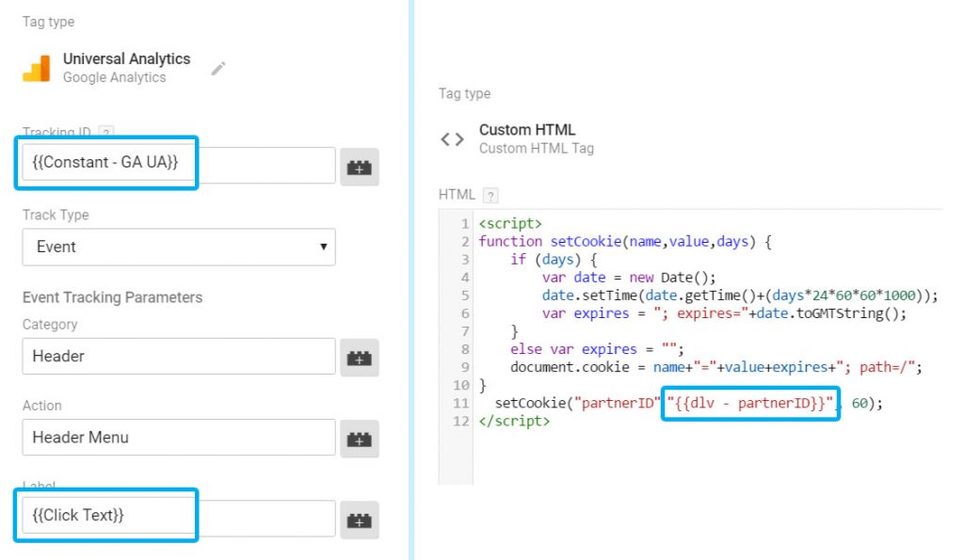Select the Tag type label on the left panel

(47, 22)
